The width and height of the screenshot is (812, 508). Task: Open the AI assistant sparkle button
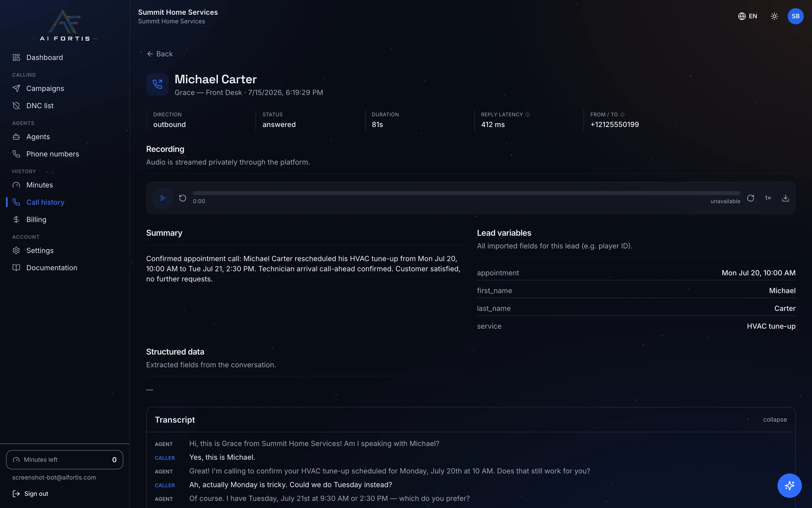tap(789, 485)
